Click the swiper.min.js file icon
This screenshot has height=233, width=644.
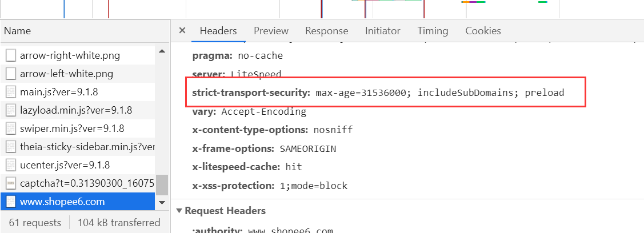pos(11,128)
